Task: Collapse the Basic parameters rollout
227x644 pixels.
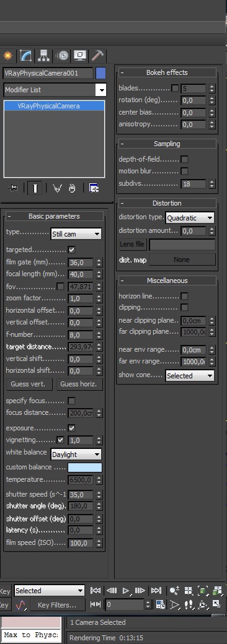Action: click(x=55, y=216)
